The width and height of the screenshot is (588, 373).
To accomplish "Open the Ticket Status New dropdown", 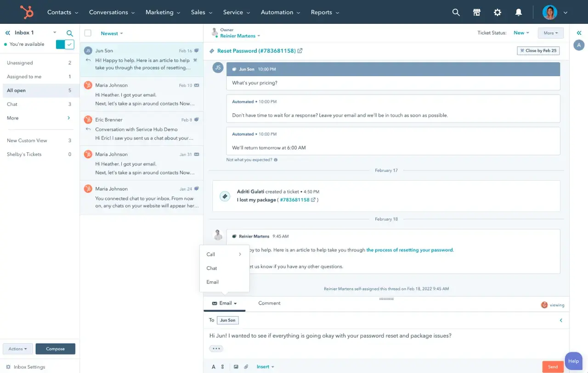I will (520, 33).
